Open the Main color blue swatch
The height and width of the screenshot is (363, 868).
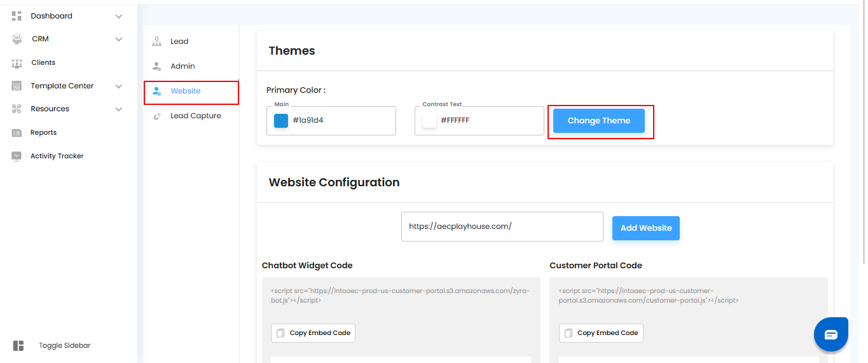(x=281, y=121)
